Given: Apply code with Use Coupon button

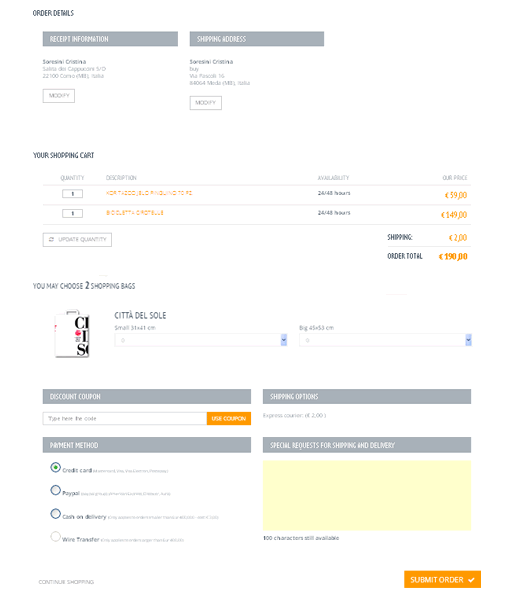Looking at the screenshot, I should pos(229,418).
